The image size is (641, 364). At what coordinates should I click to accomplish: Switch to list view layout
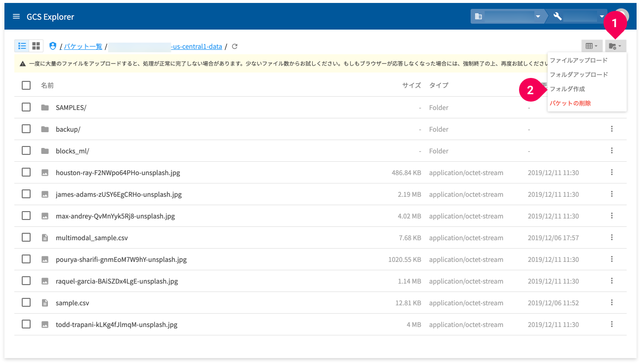(22, 46)
